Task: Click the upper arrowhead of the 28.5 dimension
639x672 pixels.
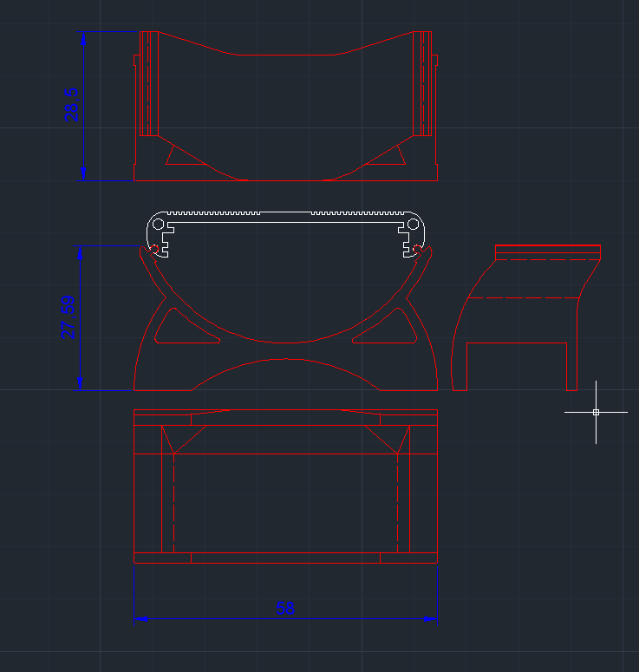Action: 83,38
